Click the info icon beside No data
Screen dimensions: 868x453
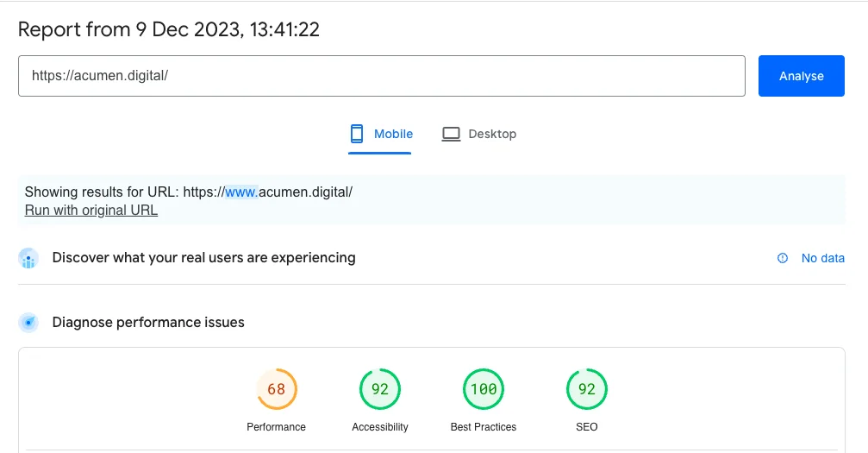[782, 258]
